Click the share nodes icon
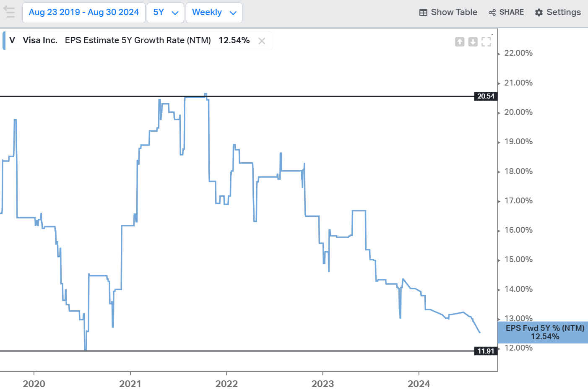Viewport: 588px width, 390px height. pos(492,13)
